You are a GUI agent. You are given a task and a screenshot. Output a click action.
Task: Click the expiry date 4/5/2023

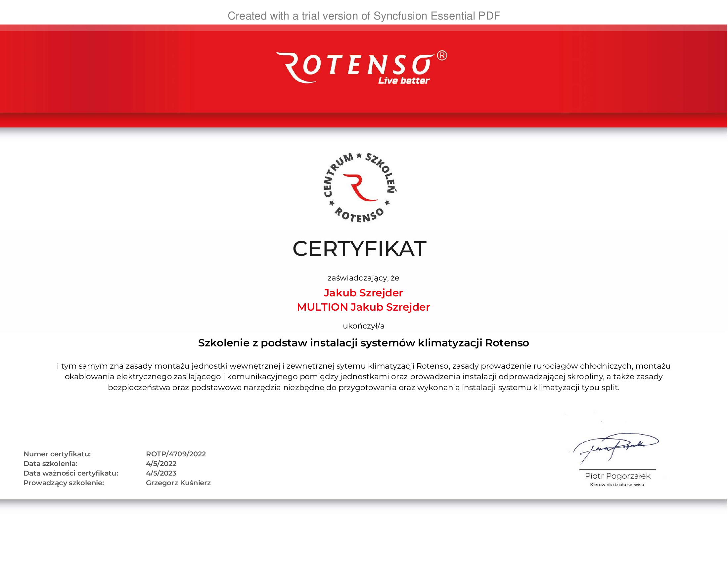(x=161, y=473)
